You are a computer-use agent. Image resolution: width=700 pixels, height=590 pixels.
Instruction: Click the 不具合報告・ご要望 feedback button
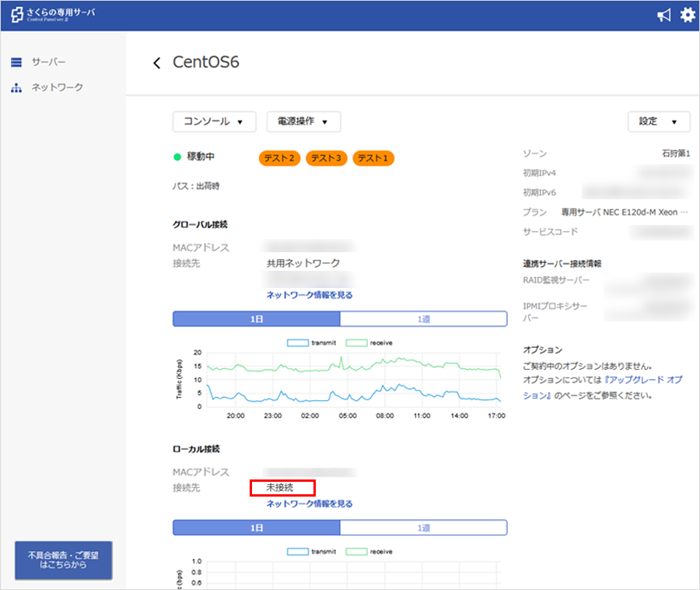tap(64, 560)
